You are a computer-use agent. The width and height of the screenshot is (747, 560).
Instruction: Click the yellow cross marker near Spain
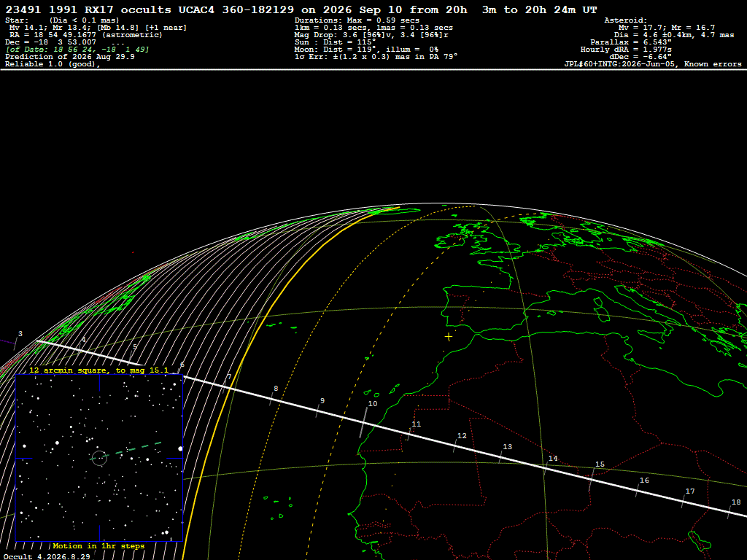tap(449, 337)
